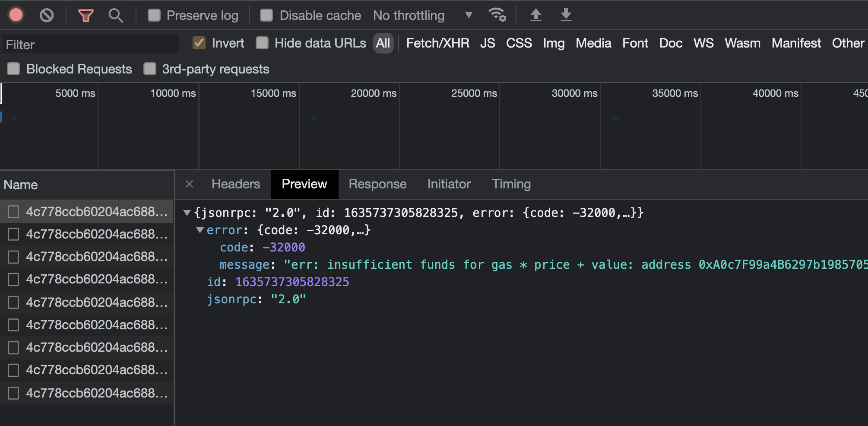Select the Preview tab

(304, 184)
